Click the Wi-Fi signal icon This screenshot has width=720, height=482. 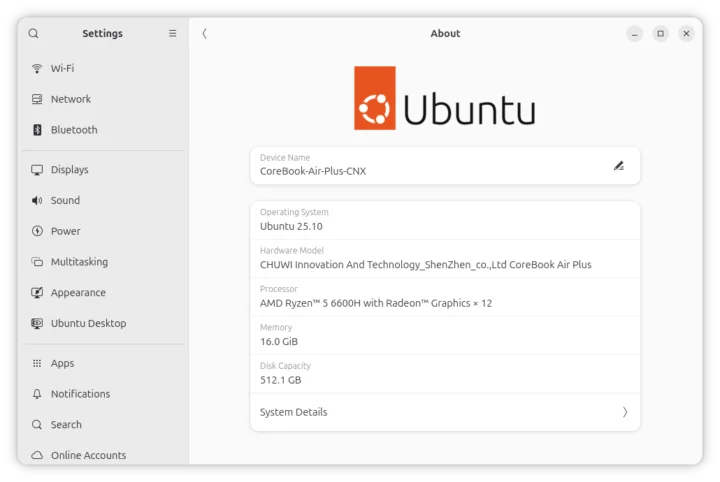(x=37, y=68)
